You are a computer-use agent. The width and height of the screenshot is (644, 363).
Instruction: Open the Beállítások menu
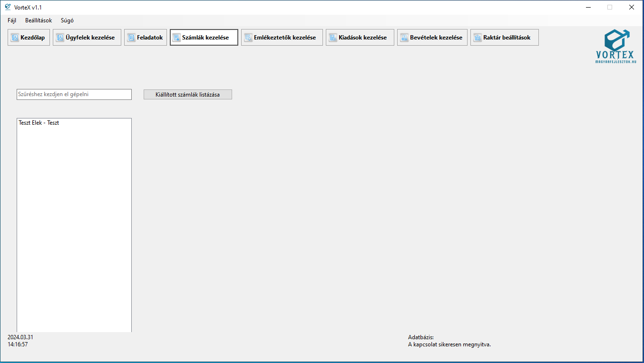(39, 20)
